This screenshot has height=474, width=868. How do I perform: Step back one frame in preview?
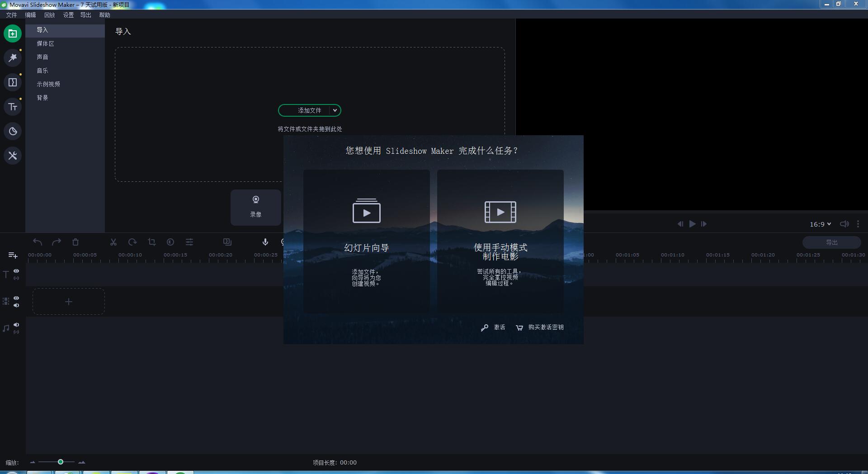click(x=680, y=224)
